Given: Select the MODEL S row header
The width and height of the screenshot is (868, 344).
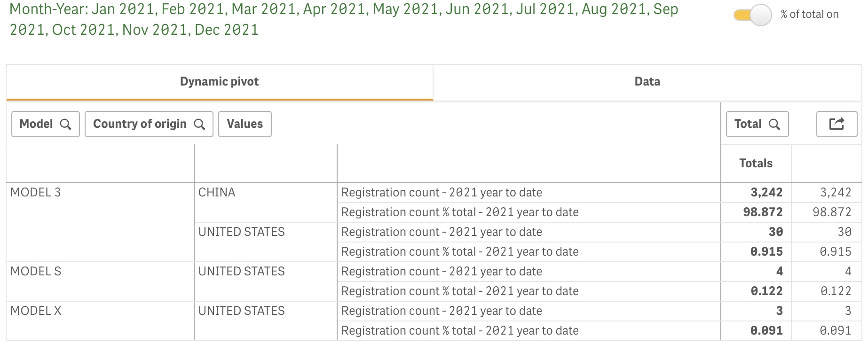Looking at the screenshot, I should coord(36,271).
